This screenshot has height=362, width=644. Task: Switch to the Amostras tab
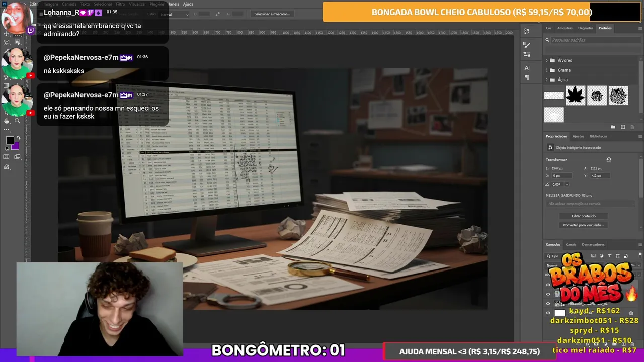coord(565,28)
